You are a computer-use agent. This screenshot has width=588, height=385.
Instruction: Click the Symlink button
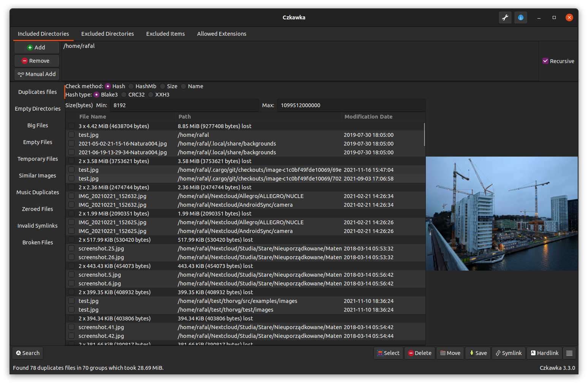(x=509, y=353)
